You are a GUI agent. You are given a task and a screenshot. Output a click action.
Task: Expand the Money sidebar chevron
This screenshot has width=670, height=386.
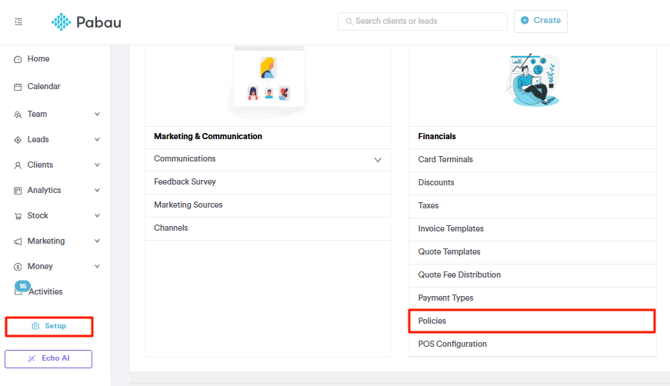tap(97, 266)
